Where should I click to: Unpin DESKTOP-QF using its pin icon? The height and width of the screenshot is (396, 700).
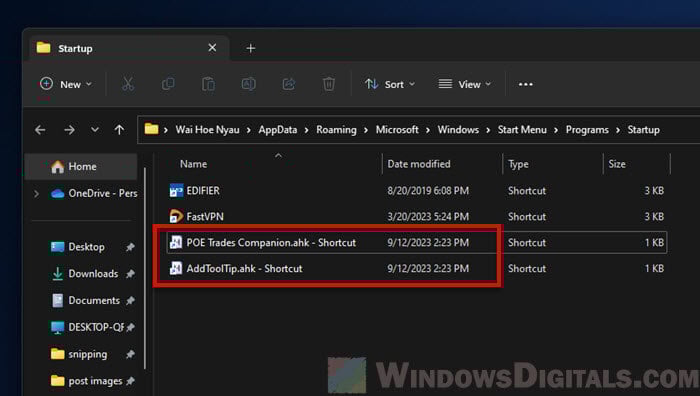[x=130, y=327]
